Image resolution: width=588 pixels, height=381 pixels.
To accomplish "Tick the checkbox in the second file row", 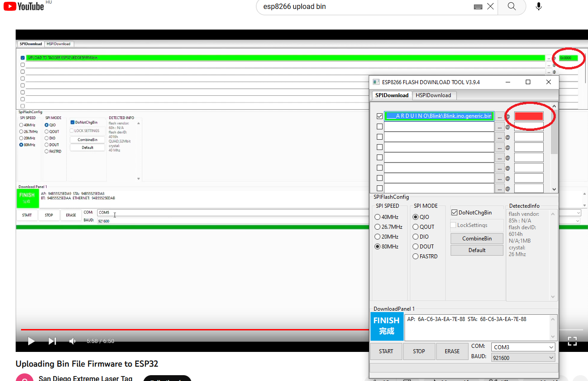I will [x=379, y=126].
